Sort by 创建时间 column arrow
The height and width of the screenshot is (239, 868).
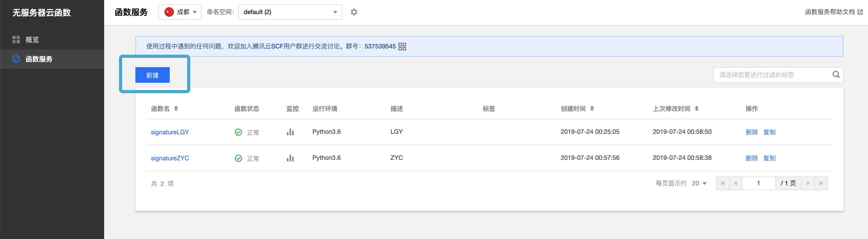click(592, 109)
